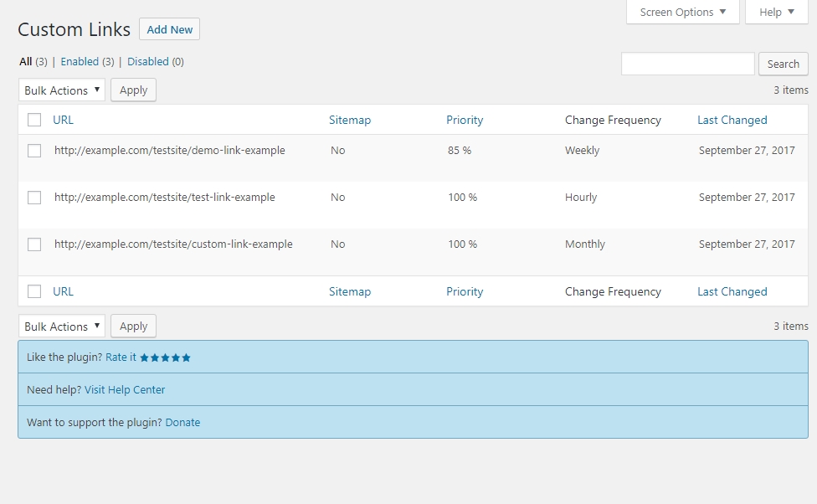Sort table by Priority column header
Screen dimensions: 817x504
[465, 120]
